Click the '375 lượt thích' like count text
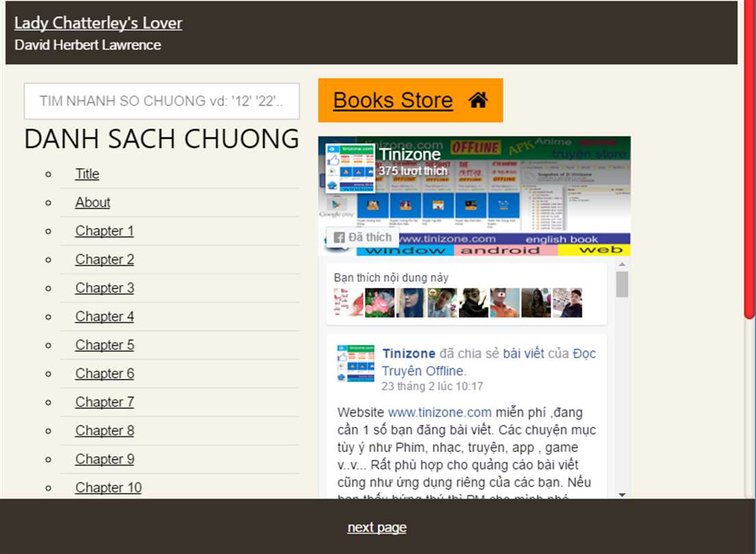This screenshot has height=554, width=756. (413, 171)
